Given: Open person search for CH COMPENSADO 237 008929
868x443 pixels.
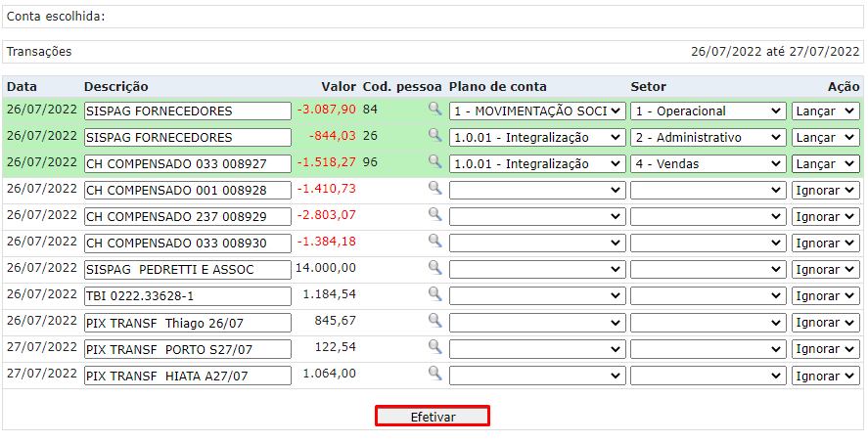Looking at the screenshot, I should (435, 215).
